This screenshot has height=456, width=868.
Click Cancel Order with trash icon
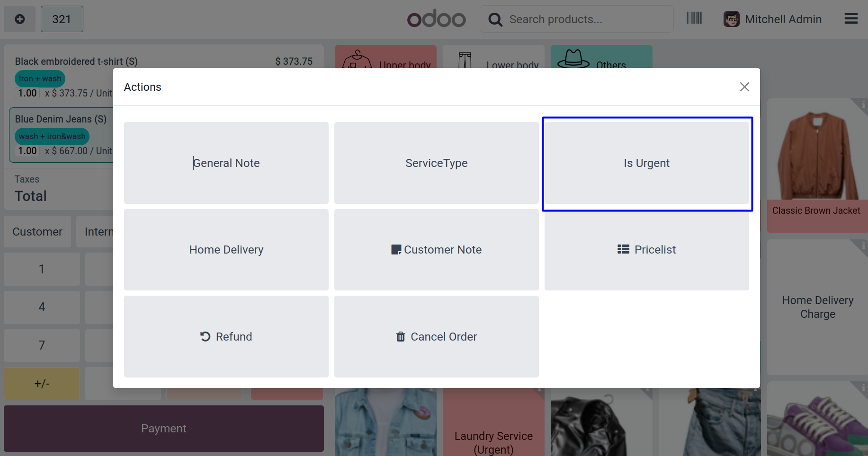[x=436, y=337]
